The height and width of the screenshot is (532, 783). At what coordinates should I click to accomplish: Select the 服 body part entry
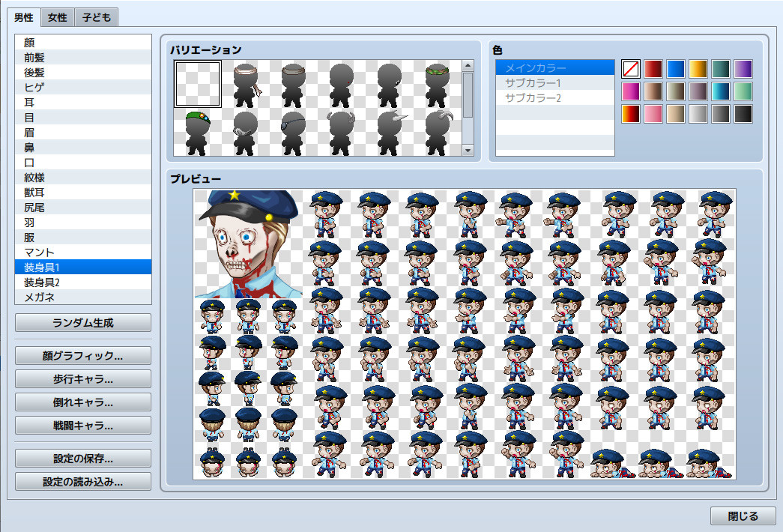coord(82,238)
